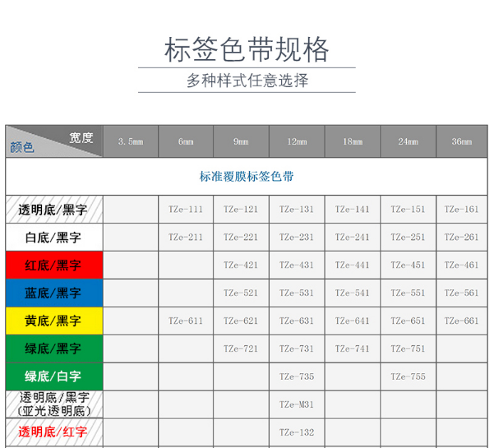494x448 pixels.
Task: Click cell TZe-241
Action: [x=353, y=238]
